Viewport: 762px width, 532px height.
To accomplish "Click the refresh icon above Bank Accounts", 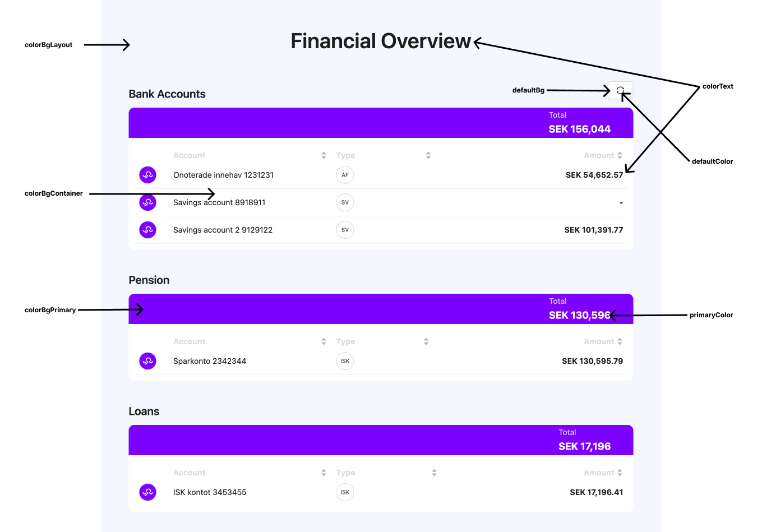I will tap(620, 90).
